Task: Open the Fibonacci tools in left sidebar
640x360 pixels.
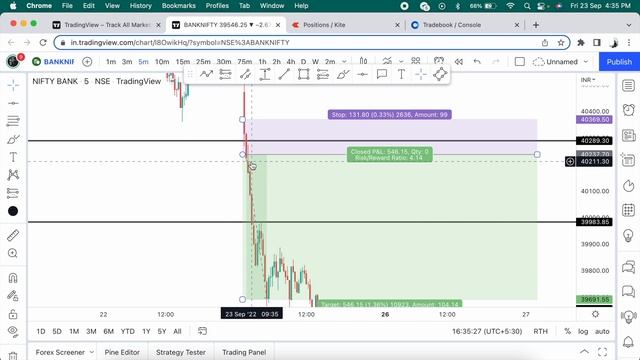Action: click(13, 121)
